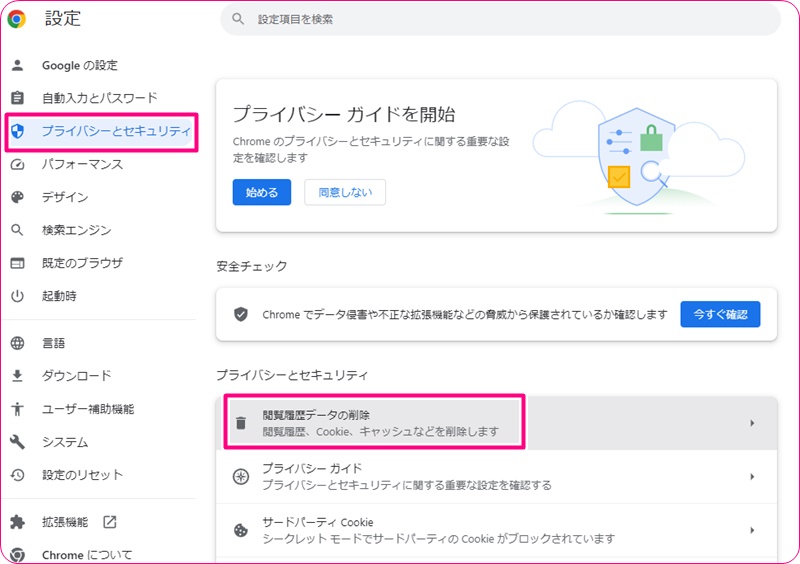The image size is (800, 564).
Task: Click the 今すぐ確認 safety check button
Action: pyautogui.click(x=720, y=314)
